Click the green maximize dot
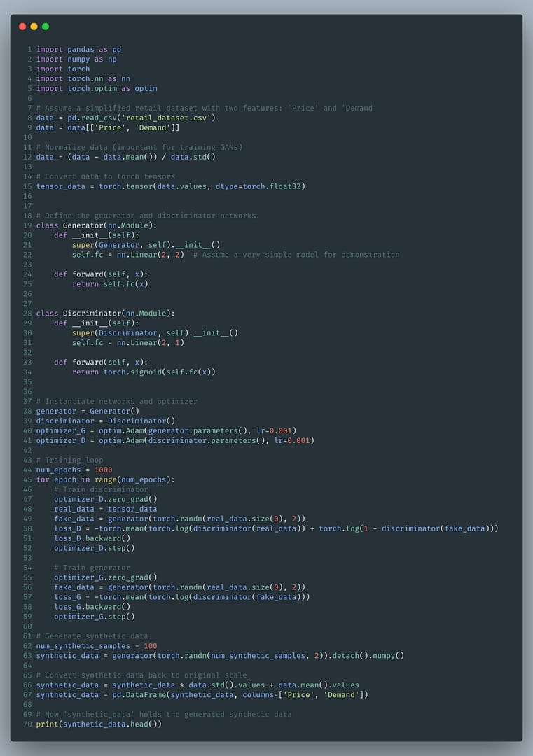 tap(46, 27)
